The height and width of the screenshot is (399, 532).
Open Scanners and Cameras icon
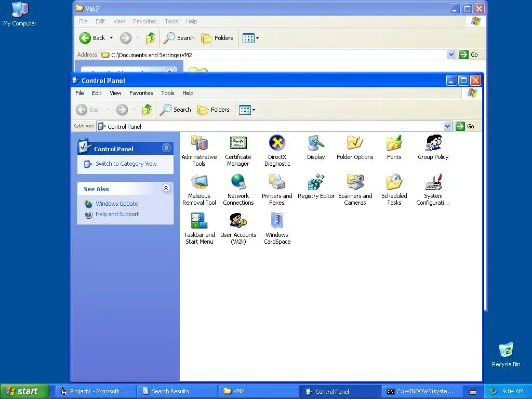coord(355,189)
